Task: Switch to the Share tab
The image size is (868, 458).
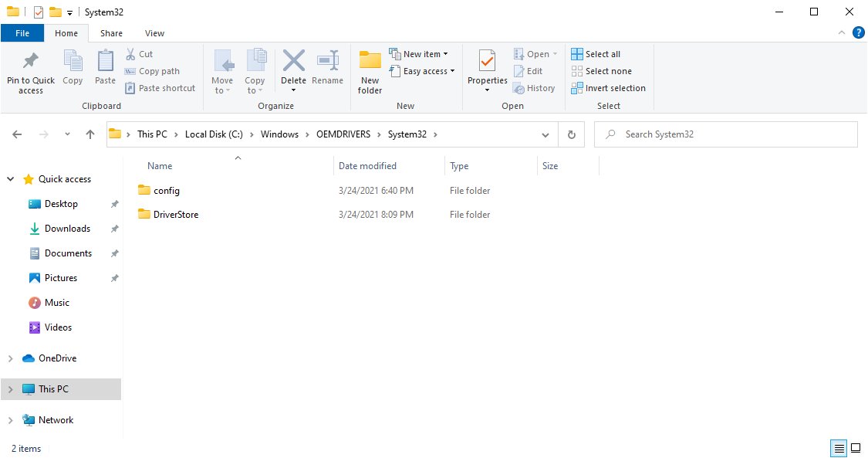Action: [x=111, y=33]
